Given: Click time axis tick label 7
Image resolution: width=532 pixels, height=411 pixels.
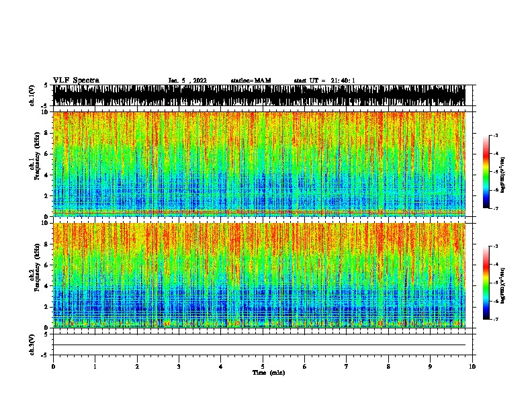Looking at the screenshot, I should pyautogui.click(x=347, y=367).
